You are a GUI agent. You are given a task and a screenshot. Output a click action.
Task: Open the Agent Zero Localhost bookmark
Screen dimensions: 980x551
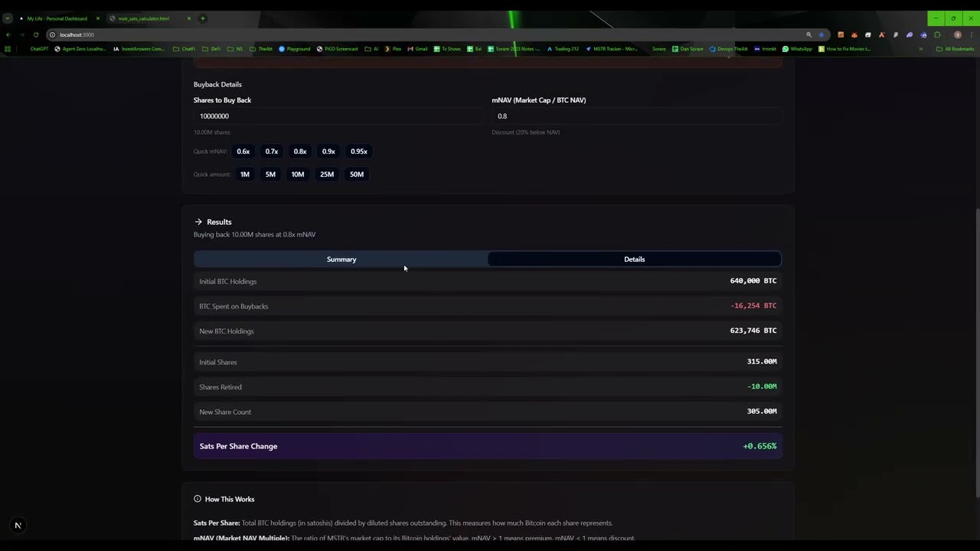coord(80,49)
